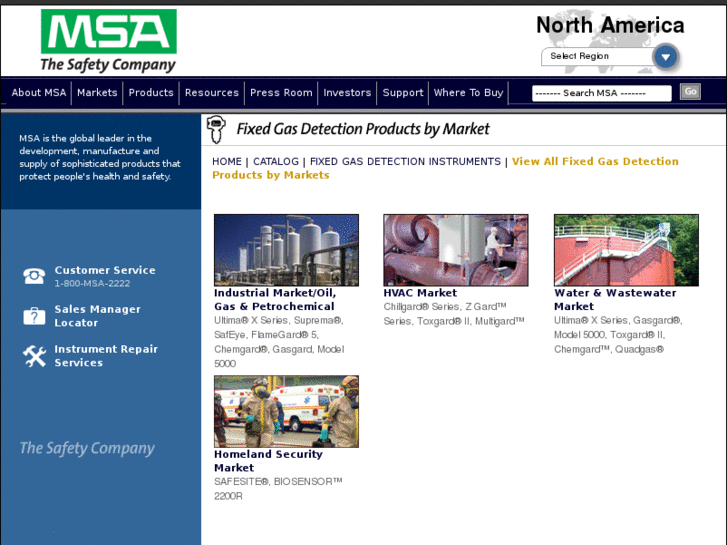Screen dimensions: 727x545
Task: Open the About MSA menu
Action: pos(39,93)
